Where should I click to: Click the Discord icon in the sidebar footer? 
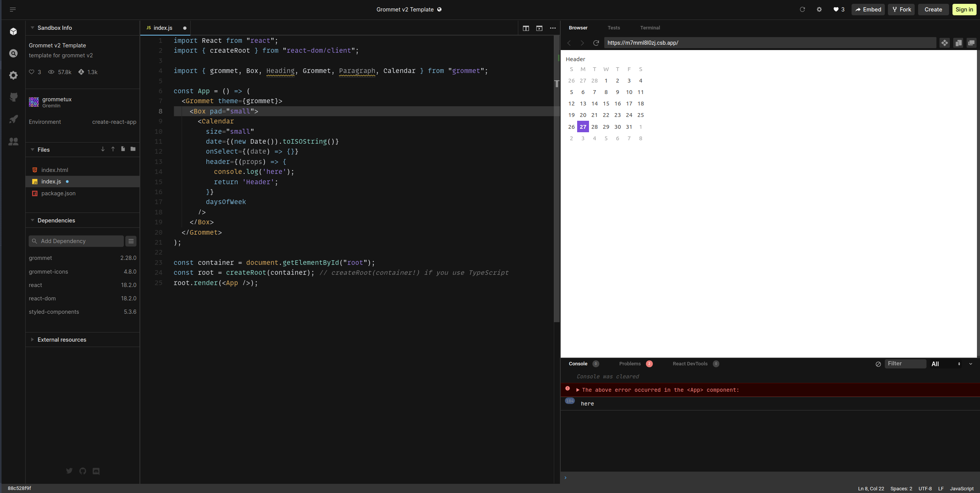click(x=96, y=471)
